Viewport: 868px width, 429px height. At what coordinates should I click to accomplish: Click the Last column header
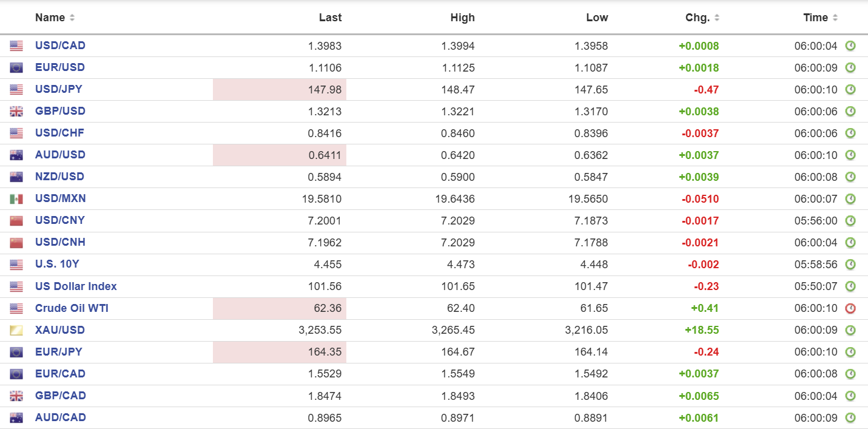(330, 18)
